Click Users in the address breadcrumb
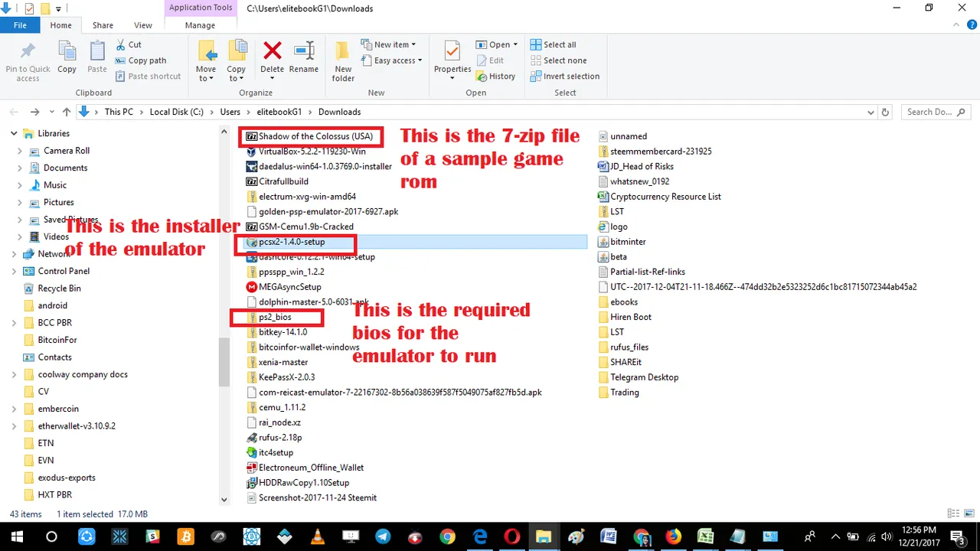The width and height of the screenshot is (980, 551). point(230,112)
